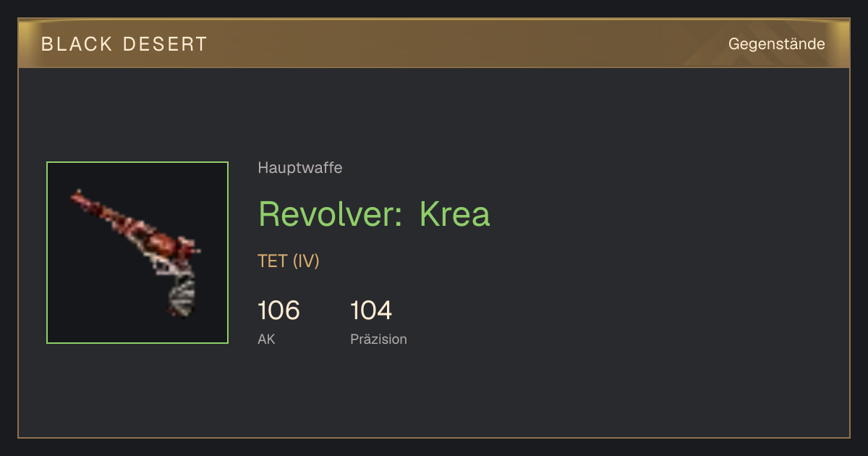Click the revolver grip in item image
The width and height of the screenshot is (868, 456).
pyautogui.click(x=182, y=297)
